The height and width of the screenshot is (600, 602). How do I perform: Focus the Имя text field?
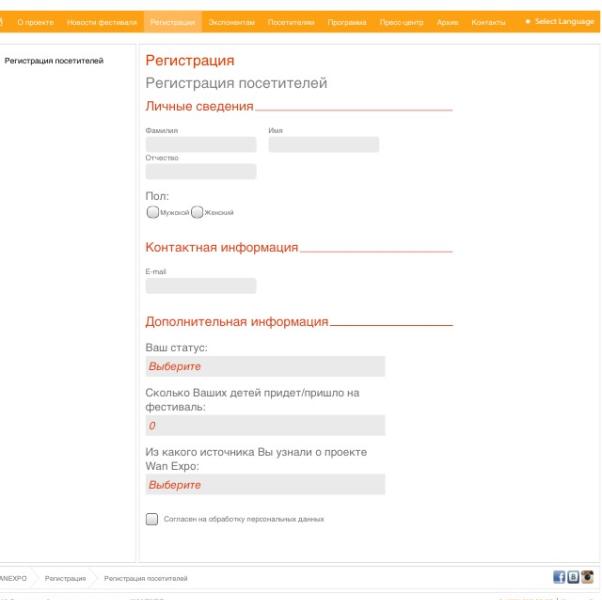[323, 145]
